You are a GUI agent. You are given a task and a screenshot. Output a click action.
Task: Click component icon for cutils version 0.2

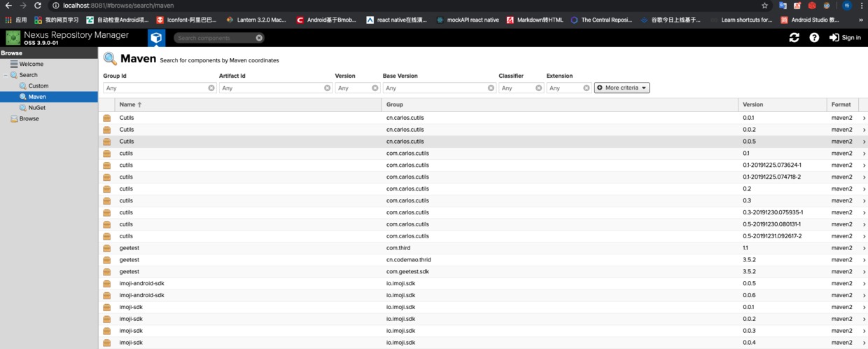(x=107, y=189)
